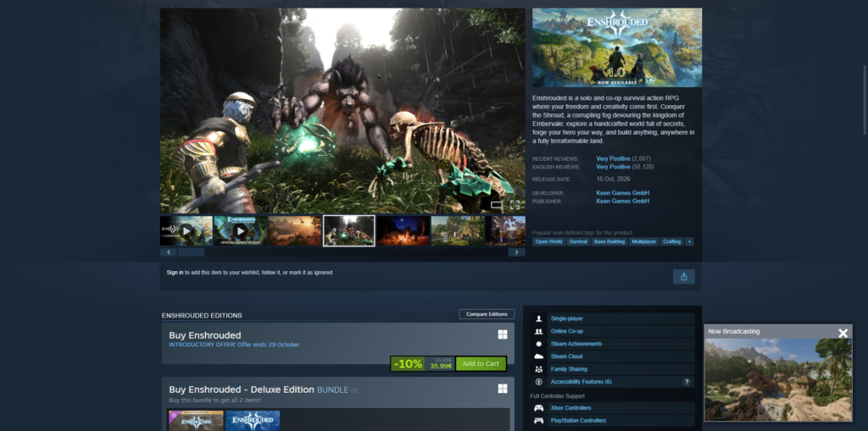
Task: Open the Base Building tag
Action: tap(609, 242)
